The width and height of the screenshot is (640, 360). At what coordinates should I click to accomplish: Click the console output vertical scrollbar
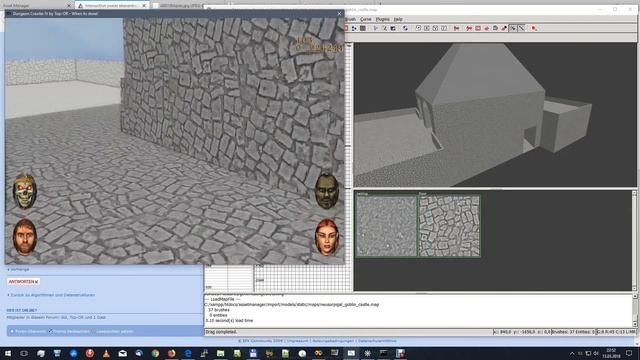tap(635, 310)
